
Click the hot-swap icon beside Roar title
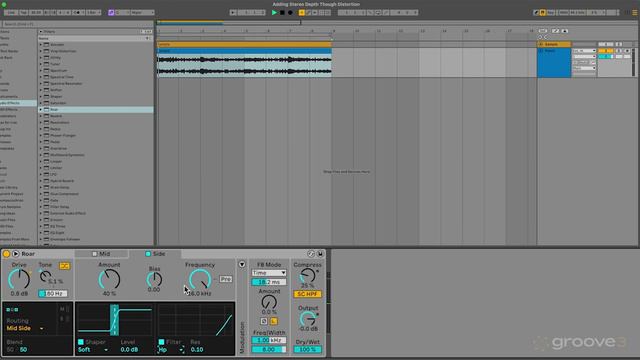click(x=16, y=254)
